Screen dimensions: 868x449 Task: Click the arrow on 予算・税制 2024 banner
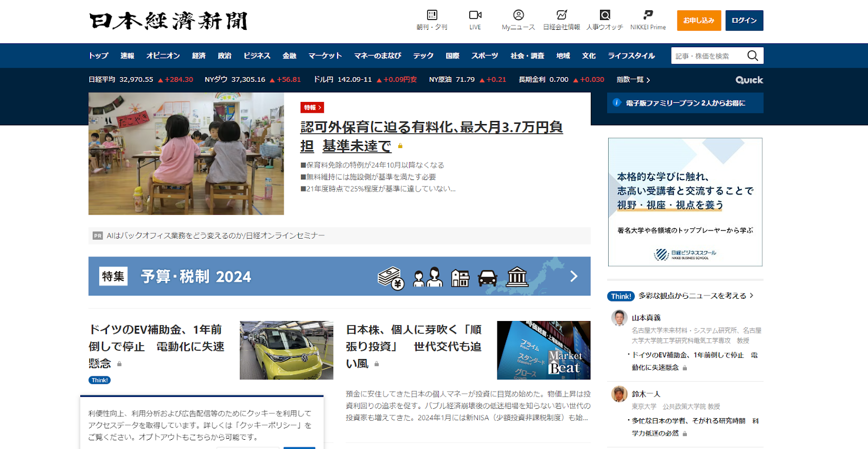click(573, 277)
